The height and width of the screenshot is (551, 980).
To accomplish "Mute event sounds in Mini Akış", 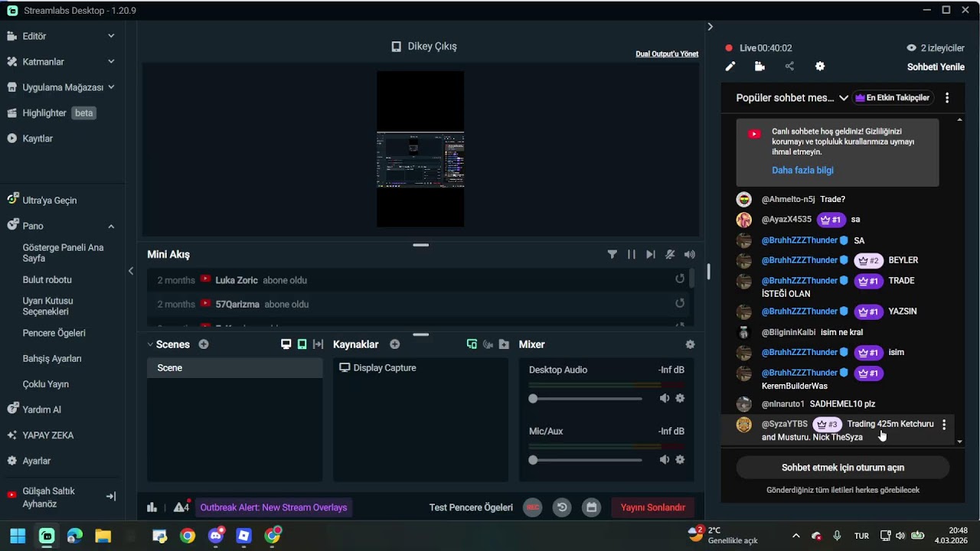I will tap(670, 254).
